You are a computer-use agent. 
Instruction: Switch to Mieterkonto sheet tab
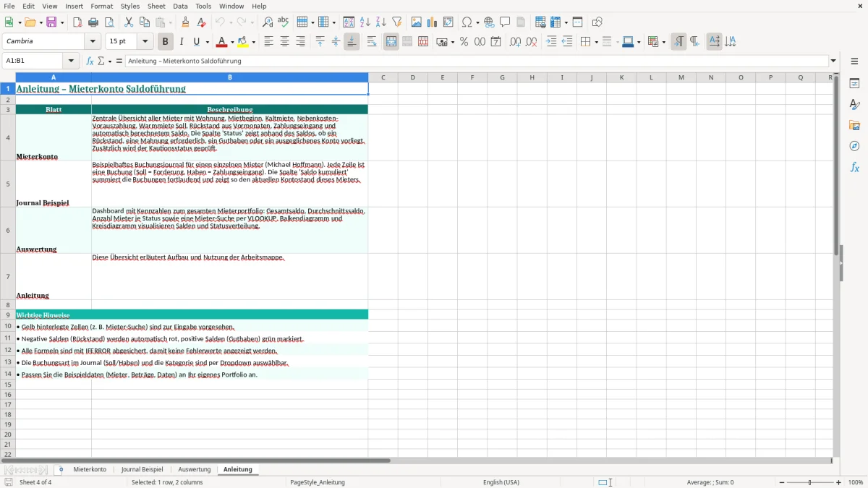(90, 470)
